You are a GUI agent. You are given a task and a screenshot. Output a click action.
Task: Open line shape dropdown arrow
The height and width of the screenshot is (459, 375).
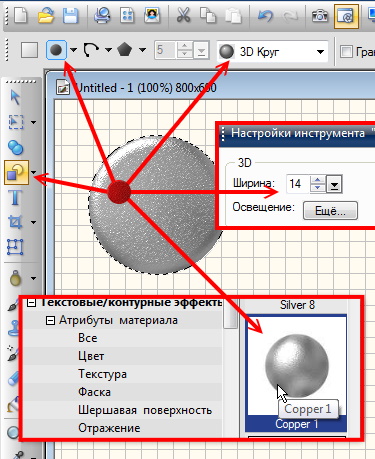tap(108, 51)
